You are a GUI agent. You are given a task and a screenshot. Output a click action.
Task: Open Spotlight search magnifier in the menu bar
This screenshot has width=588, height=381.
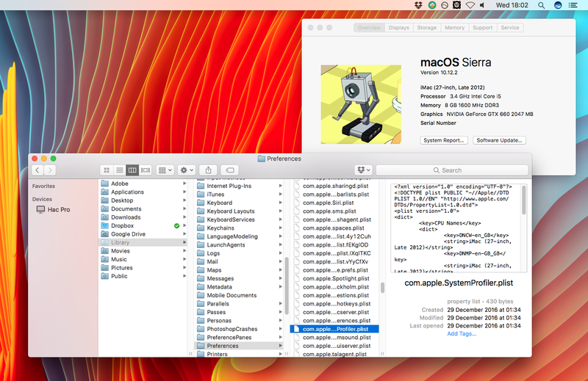pos(541,5)
